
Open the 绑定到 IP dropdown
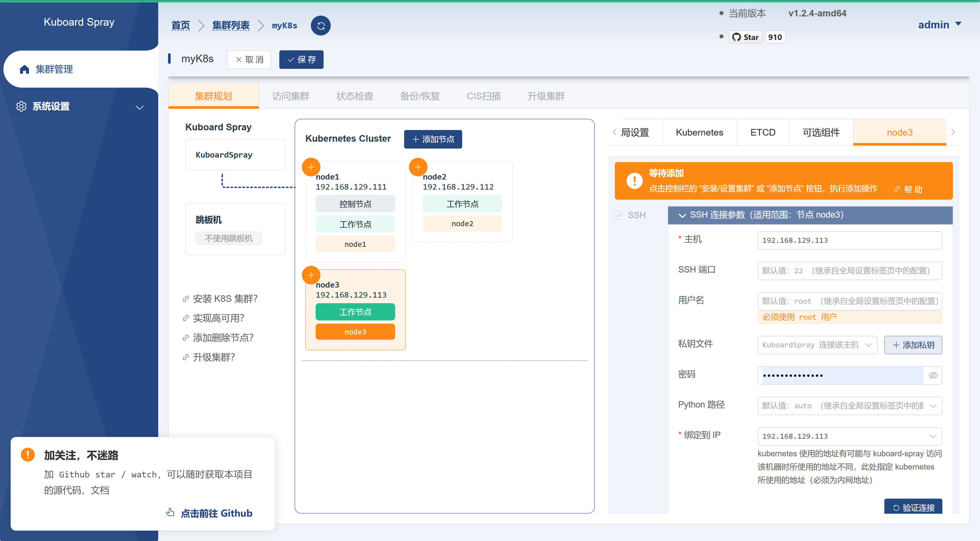[849, 436]
